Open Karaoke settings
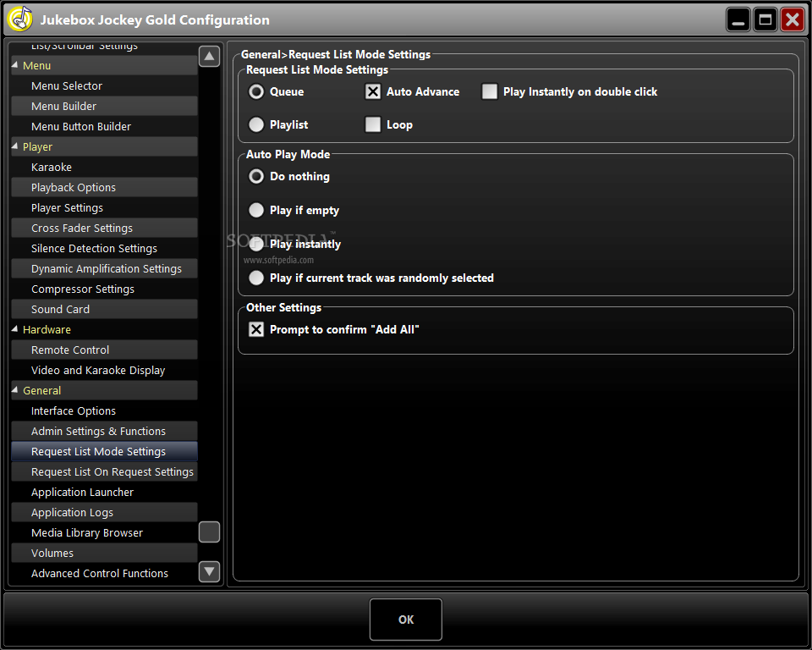812x650 pixels. (104, 167)
